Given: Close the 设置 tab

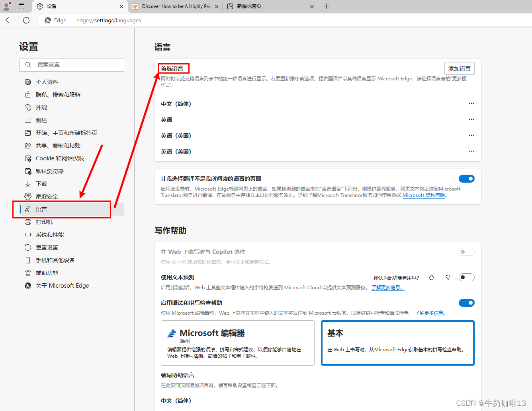Looking at the screenshot, I should 121,6.
